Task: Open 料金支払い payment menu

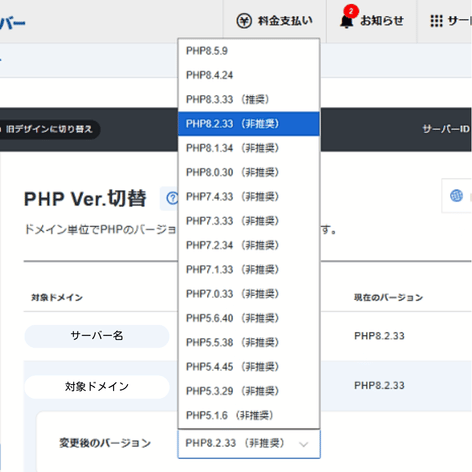Action: point(275,21)
